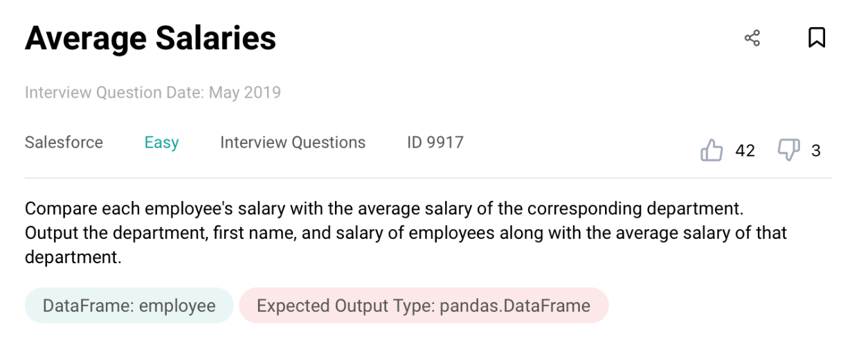
Task: Click the upvote count 42
Action: click(x=745, y=150)
